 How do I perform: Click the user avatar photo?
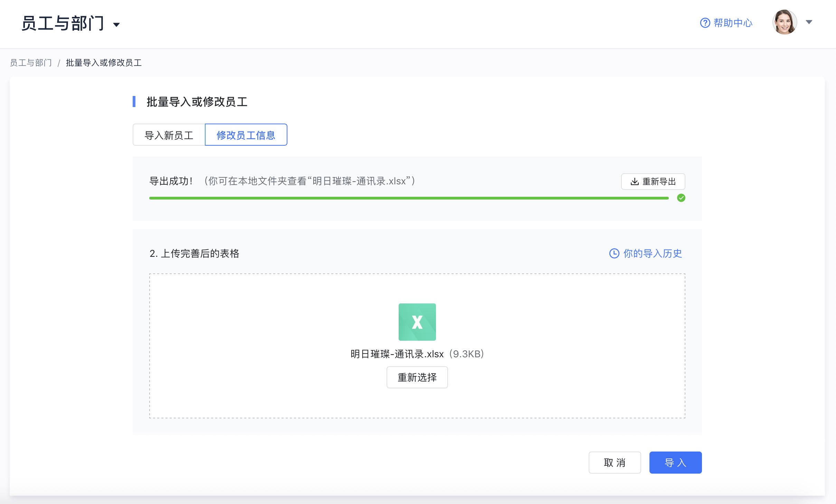pyautogui.click(x=785, y=22)
